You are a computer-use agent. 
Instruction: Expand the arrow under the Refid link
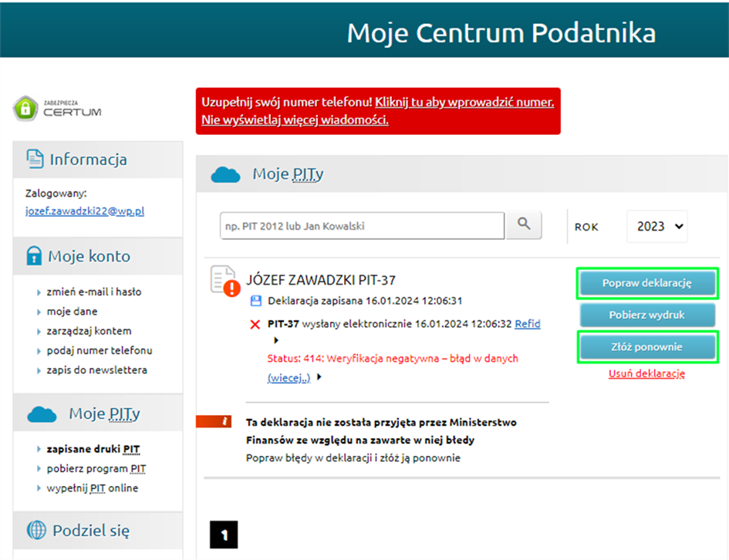click(275, 339)
